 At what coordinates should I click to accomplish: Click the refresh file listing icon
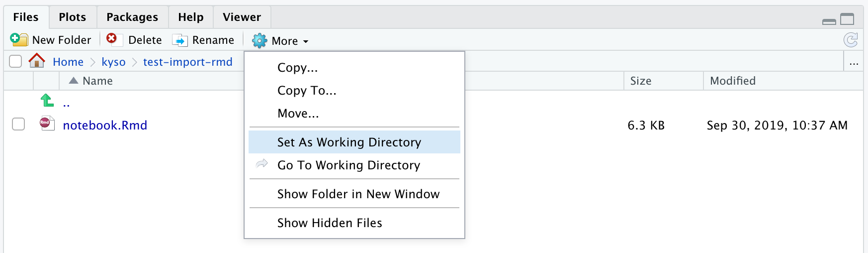point(851,40)
